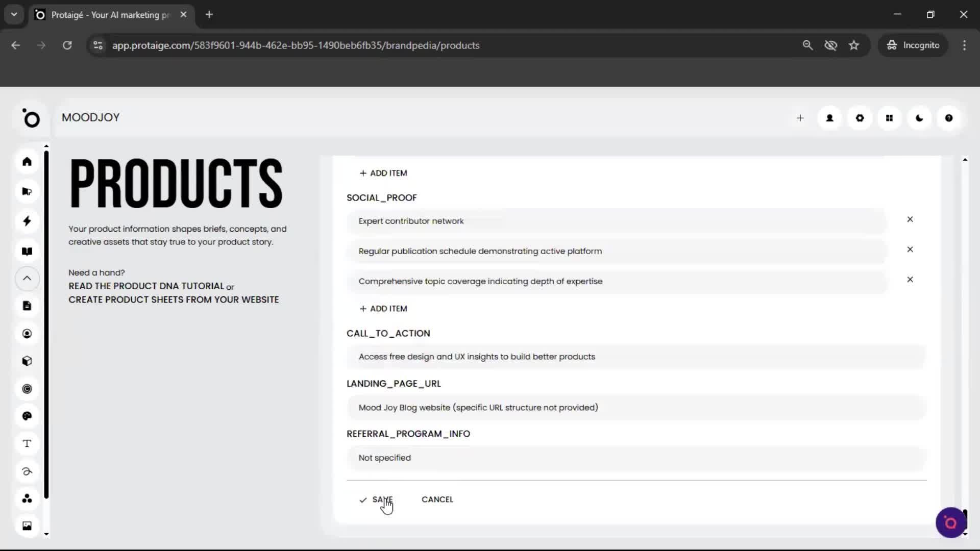
Task: Open Brandpedia via the book icon
Action: pyautogui.click(x=27, y=251)
